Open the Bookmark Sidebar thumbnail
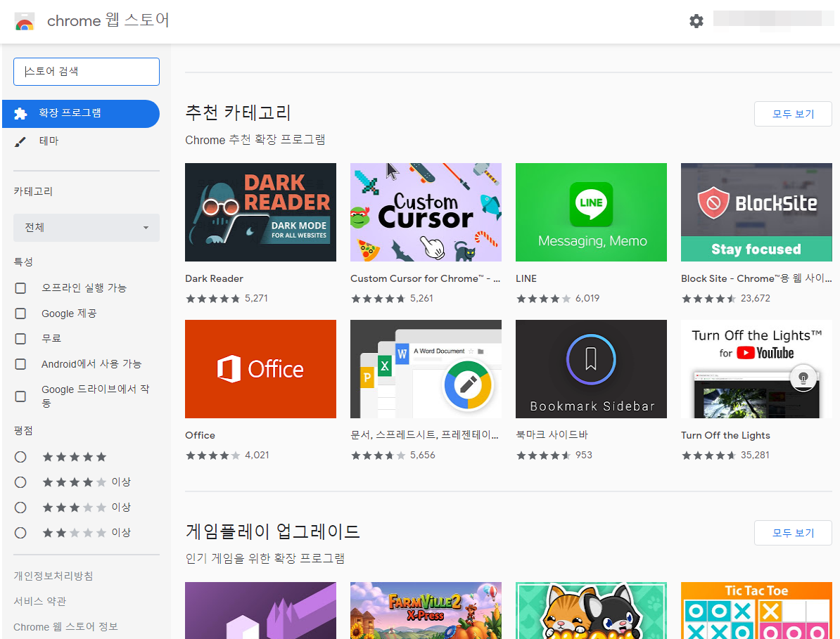Image resolution: width=840 pixels, height=639 pixels. click(x=591, y=369)
